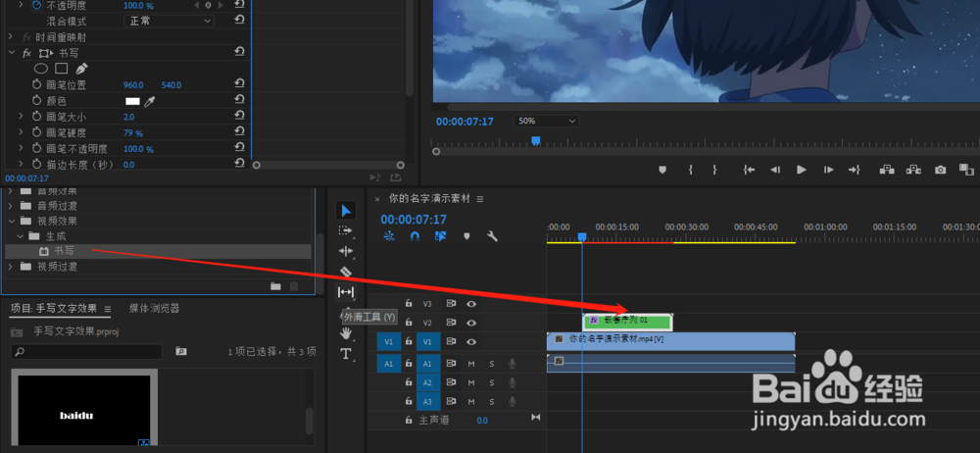Expand the 视频过渡 folder

(11, 267)
